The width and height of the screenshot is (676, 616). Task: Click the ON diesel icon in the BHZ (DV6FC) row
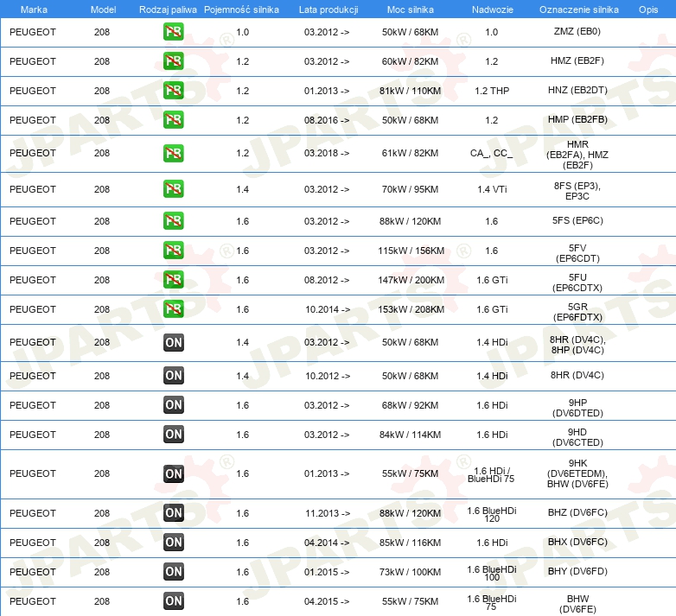click(173, 513)
